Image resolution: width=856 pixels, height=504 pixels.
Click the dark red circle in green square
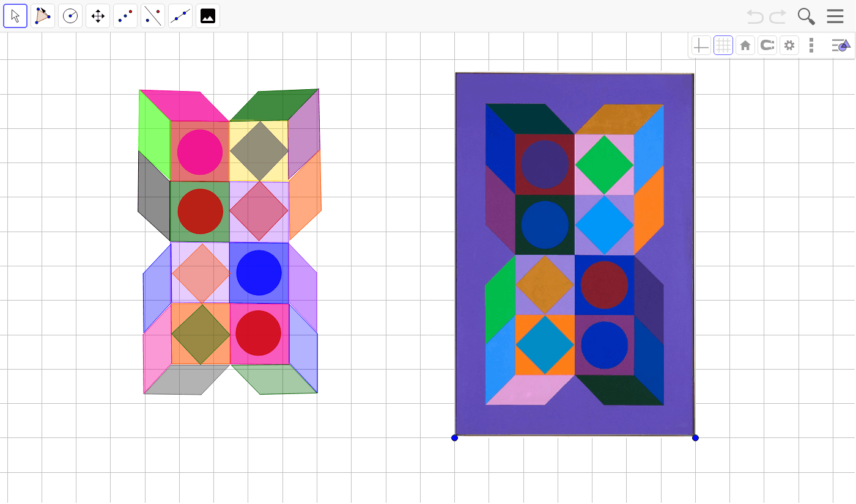tap(201, 211)
